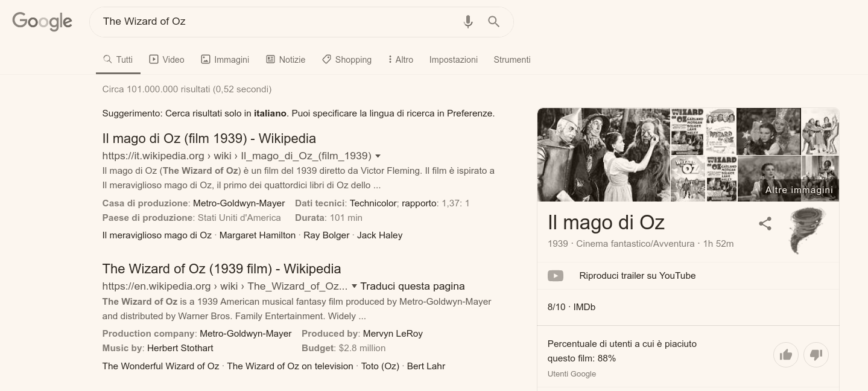Open Ray Bolger sitelink
868x391 pixels.
[x=326, y=235]
